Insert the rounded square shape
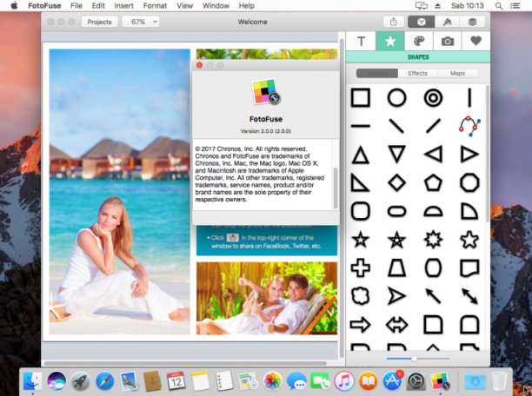The height and width of the screenshot is (396, 532). 361,211
